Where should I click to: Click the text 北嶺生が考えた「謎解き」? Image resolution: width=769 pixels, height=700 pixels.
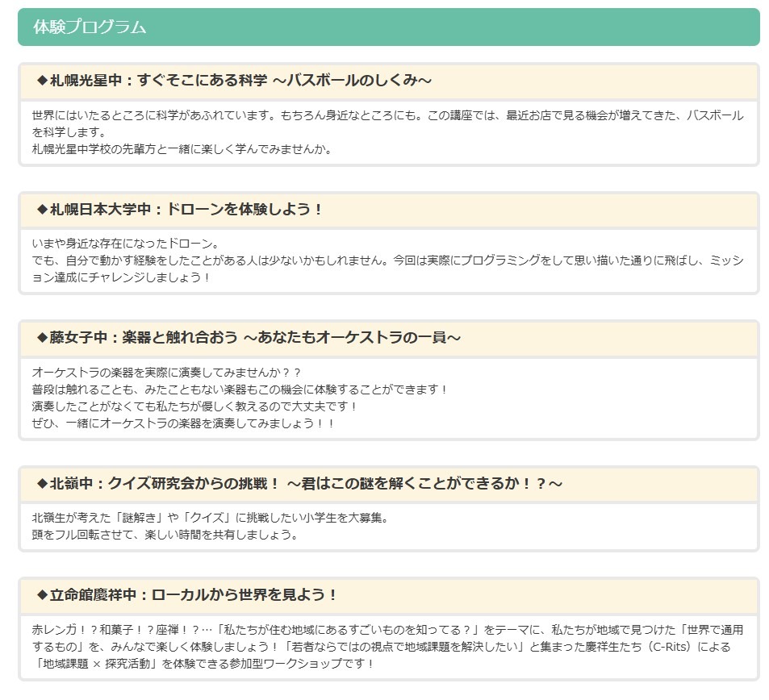click(98, 518)
